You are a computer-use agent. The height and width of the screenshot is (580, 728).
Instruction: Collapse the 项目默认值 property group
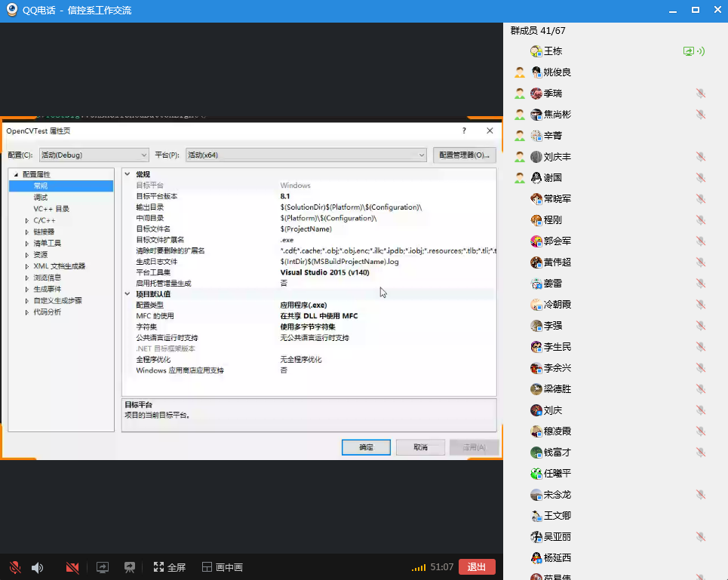[x=127, y=293]
